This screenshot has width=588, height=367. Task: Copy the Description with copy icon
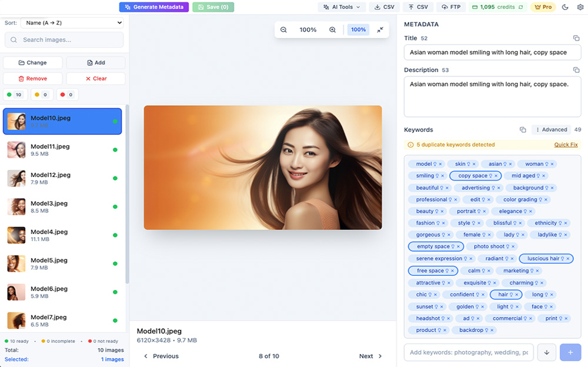(x=576, y=70)
